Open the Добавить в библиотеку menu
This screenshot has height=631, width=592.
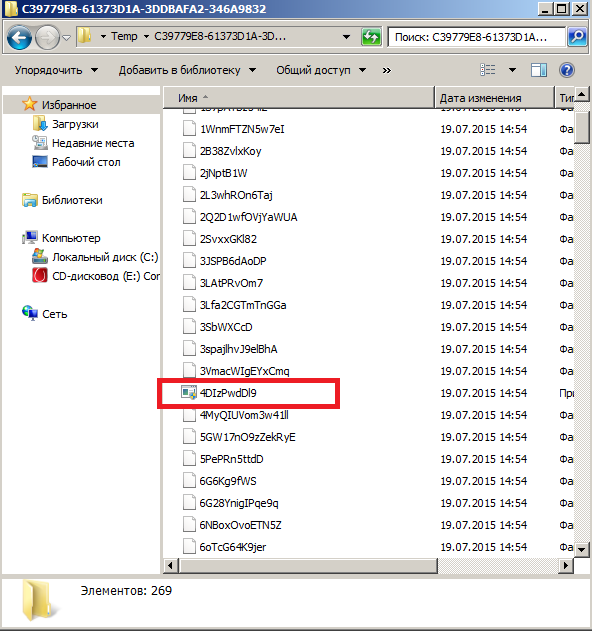(188, 70)
